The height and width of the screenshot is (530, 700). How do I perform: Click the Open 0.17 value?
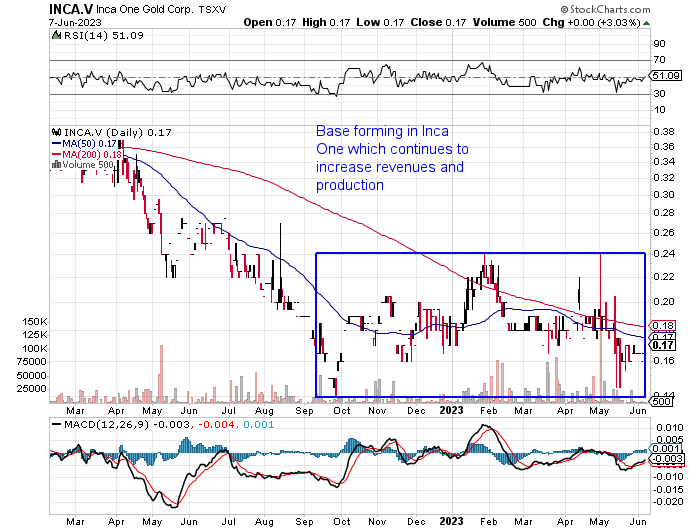(x=270, y=22)
